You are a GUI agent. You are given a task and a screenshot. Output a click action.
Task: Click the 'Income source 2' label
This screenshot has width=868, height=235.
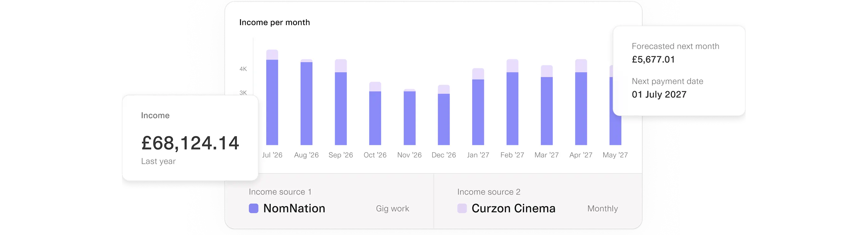488,192
